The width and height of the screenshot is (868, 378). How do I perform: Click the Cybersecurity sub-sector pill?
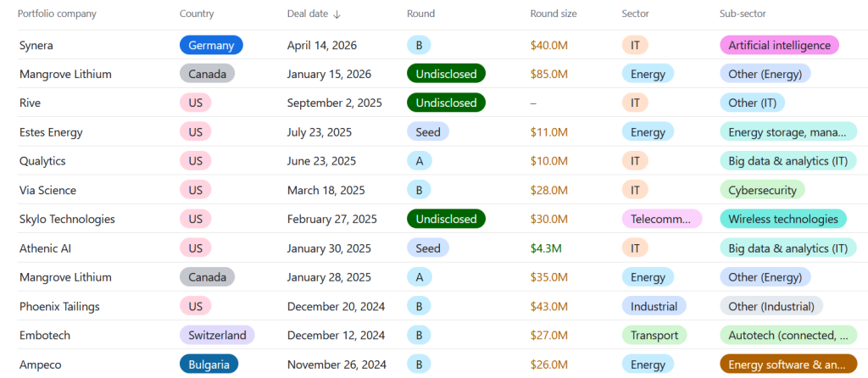click(761, 190)
